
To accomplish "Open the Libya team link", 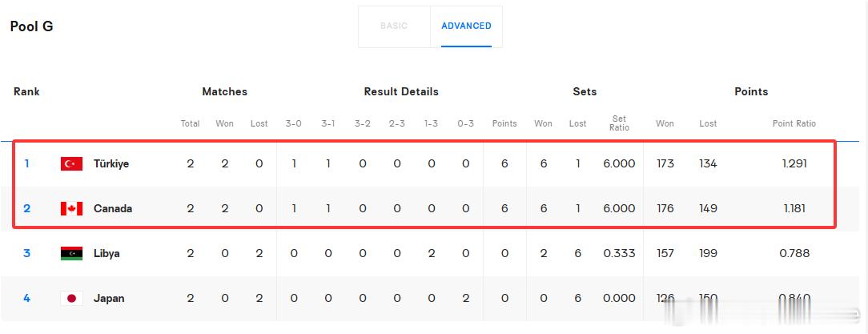I will point(106,254).
